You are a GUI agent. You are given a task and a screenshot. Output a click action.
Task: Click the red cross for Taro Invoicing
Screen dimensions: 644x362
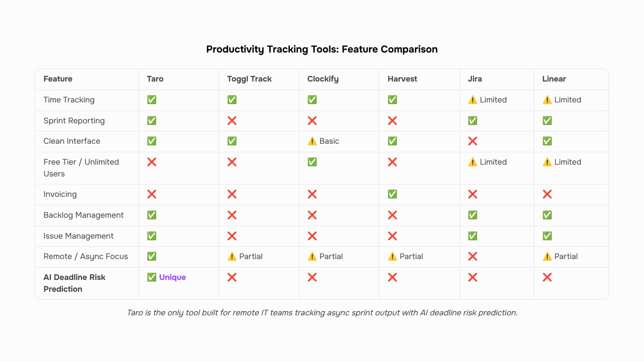pyautogui.click(x=152, y=194)
